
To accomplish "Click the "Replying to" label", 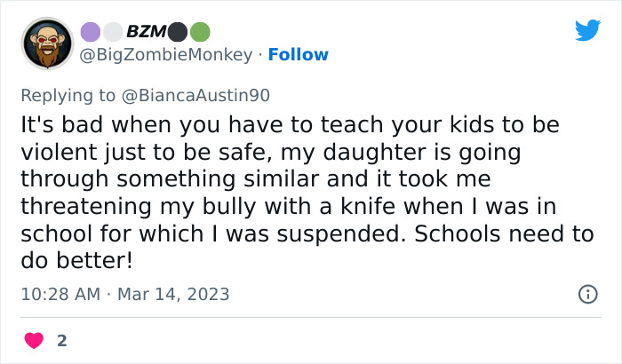I will [x=67, y=94].
